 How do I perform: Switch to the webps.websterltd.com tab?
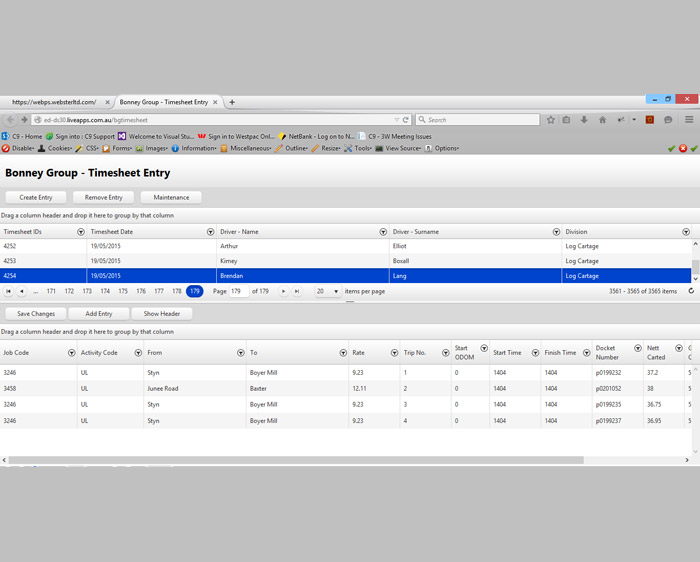pos(55,102)
